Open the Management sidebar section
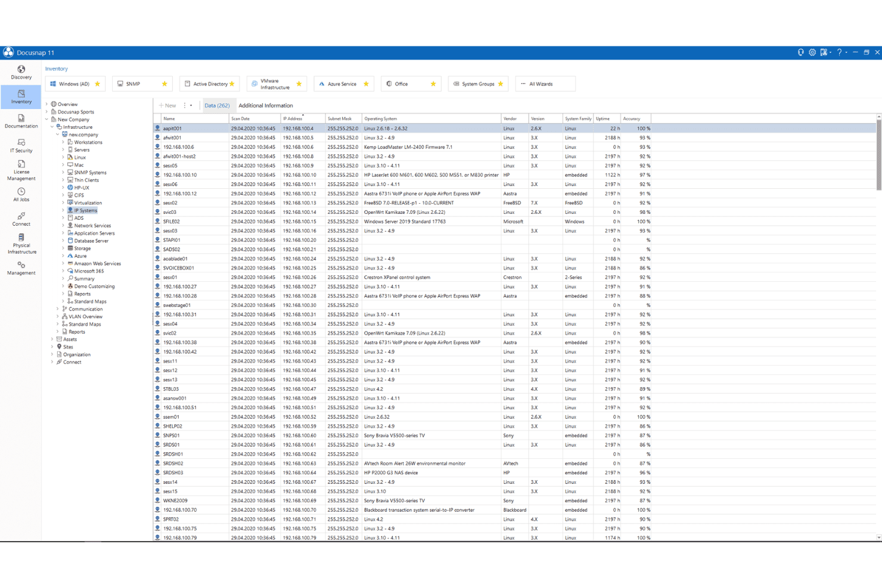The image size is (882, 588). coord(21,268)
